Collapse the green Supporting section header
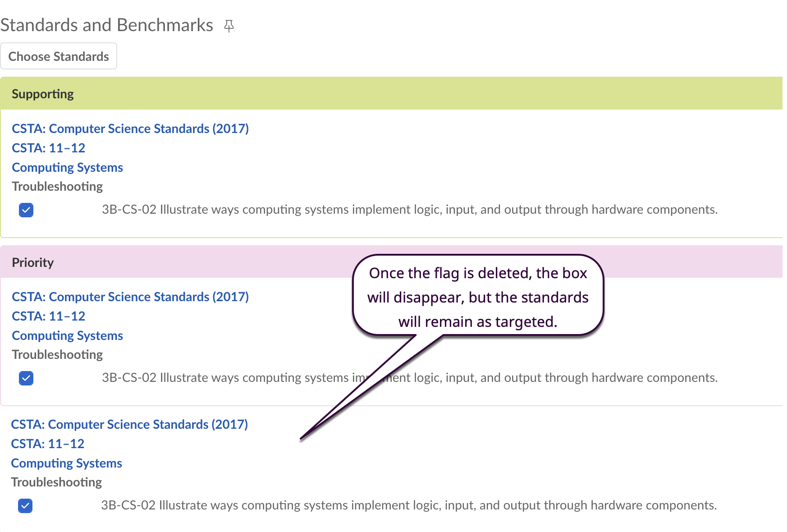 pyautogui.click(x=43, y=94)
